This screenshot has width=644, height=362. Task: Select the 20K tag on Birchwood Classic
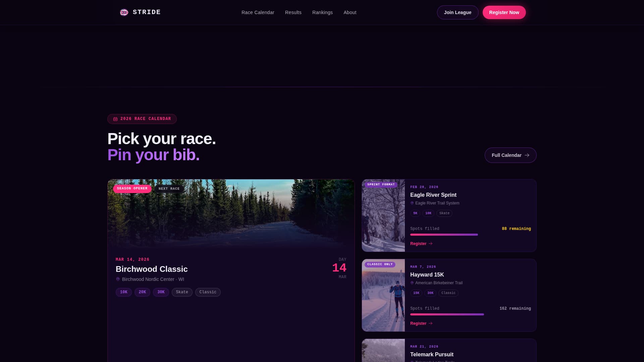[142, 292]
